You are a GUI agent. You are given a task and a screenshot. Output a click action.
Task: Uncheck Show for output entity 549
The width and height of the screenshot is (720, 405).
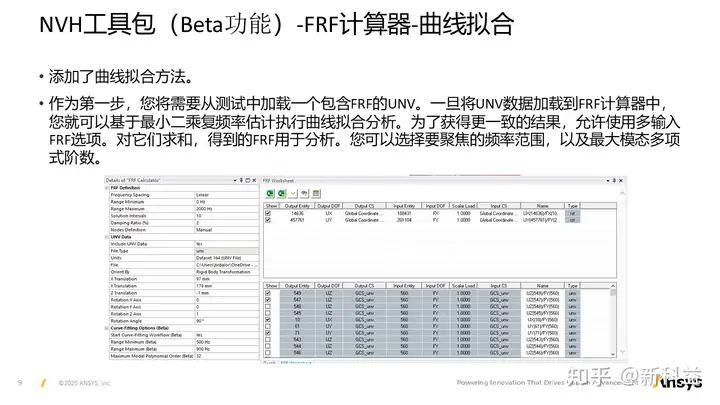coord(268,293)
